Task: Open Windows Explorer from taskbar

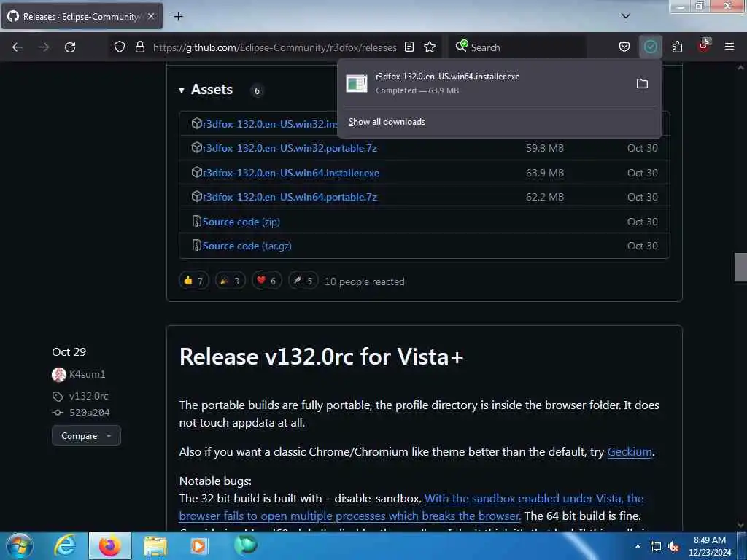Action: pyautogui.click(x=155, y=546)
